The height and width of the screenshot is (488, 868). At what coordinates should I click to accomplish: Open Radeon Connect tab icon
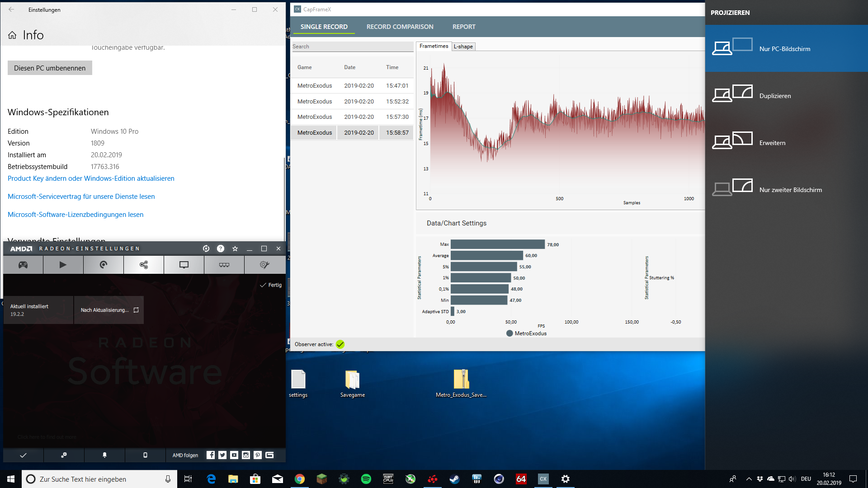tap(144, 265)
